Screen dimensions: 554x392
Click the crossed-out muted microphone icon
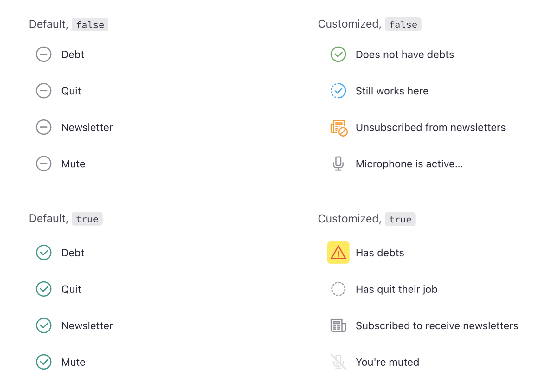[x=338, y=362]
